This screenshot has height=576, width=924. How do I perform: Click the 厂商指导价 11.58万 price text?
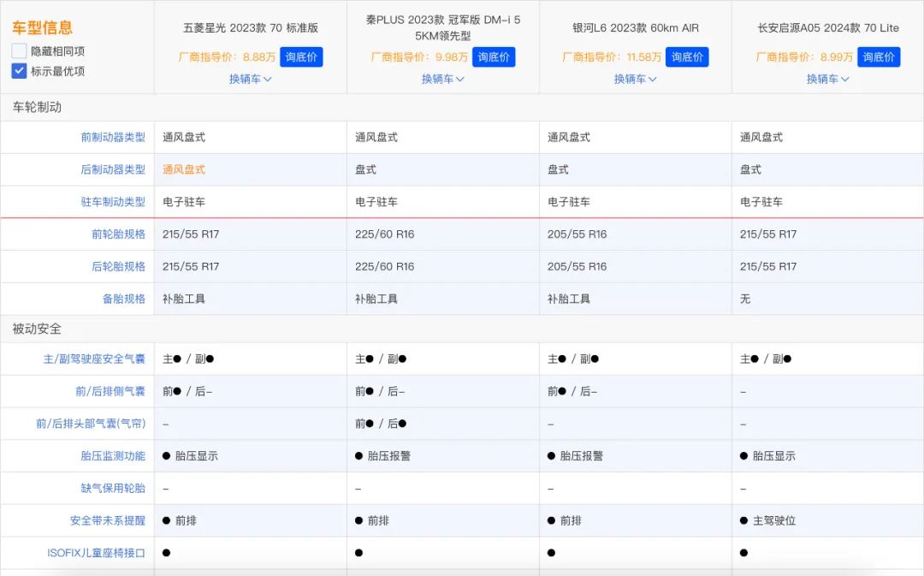point(612,57)
